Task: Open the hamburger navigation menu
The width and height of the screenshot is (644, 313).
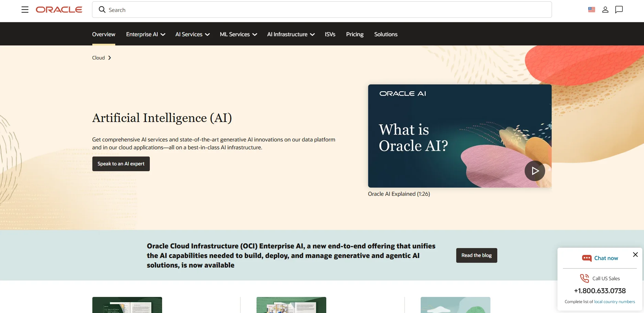Action: coord(25,10)
